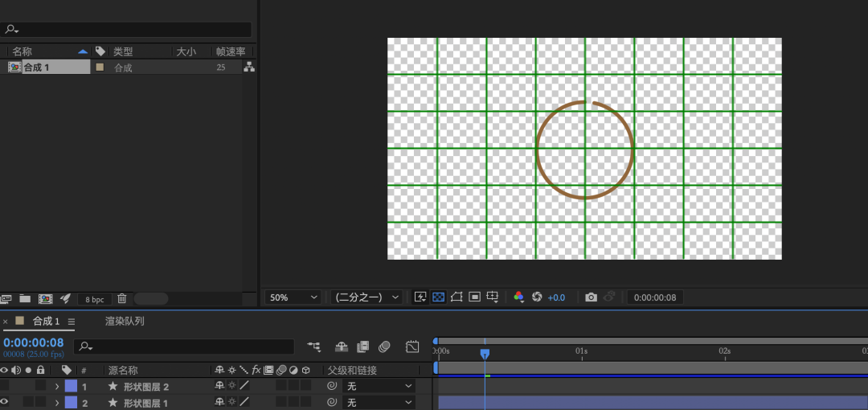Open the 50% magnification dropdown
Screen dimensions: 868x410
(293, 297)
